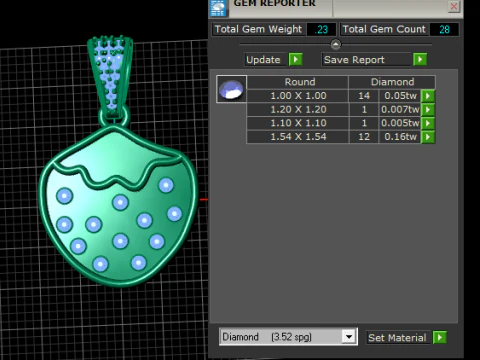480x360 pixels.
Task: Click the Save Report button label
Action: pos(367,60)
